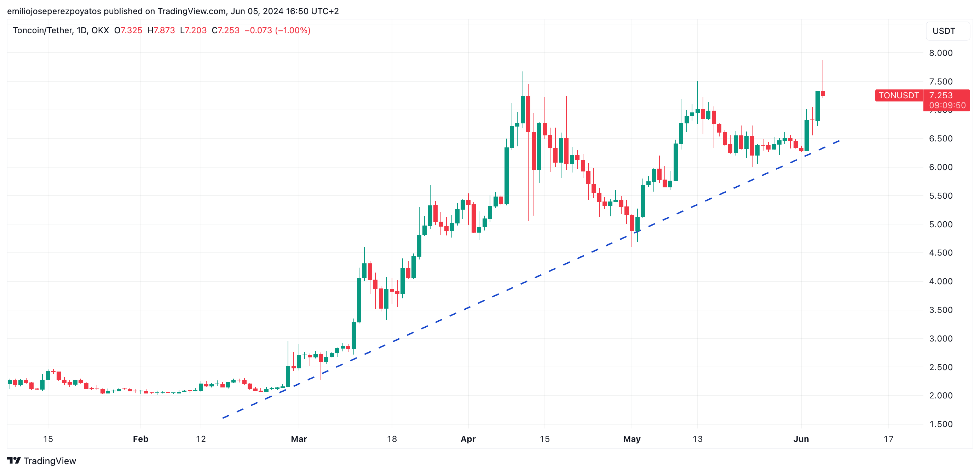This screenshot has width=980, height=473.
Task: Click the 8.000 price scale label
Action: pyautogui.click(x=940, y=53)
